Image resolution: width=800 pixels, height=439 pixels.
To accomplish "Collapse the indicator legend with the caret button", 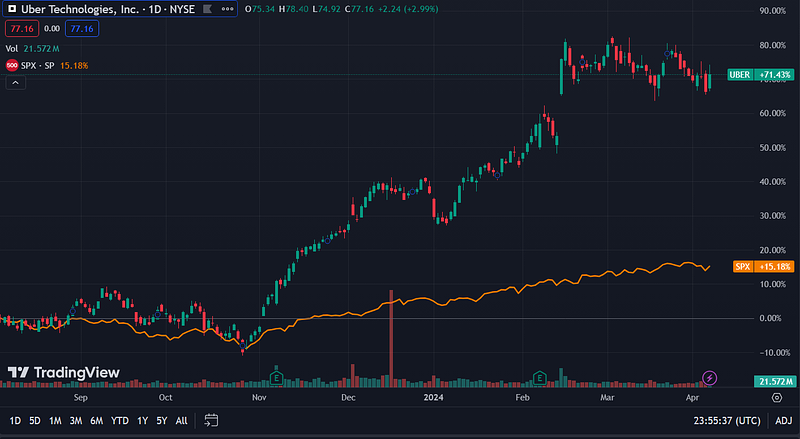I will 15,83.
